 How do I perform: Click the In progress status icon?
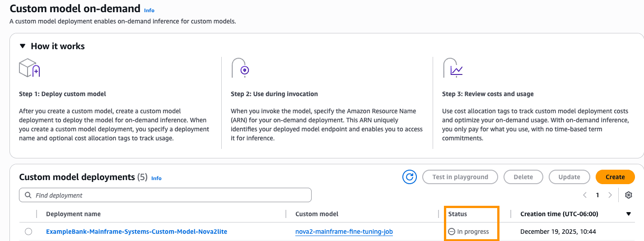451,232
